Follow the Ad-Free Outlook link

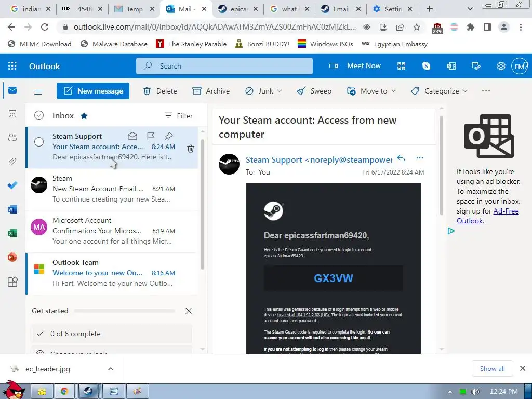point(487,216)
